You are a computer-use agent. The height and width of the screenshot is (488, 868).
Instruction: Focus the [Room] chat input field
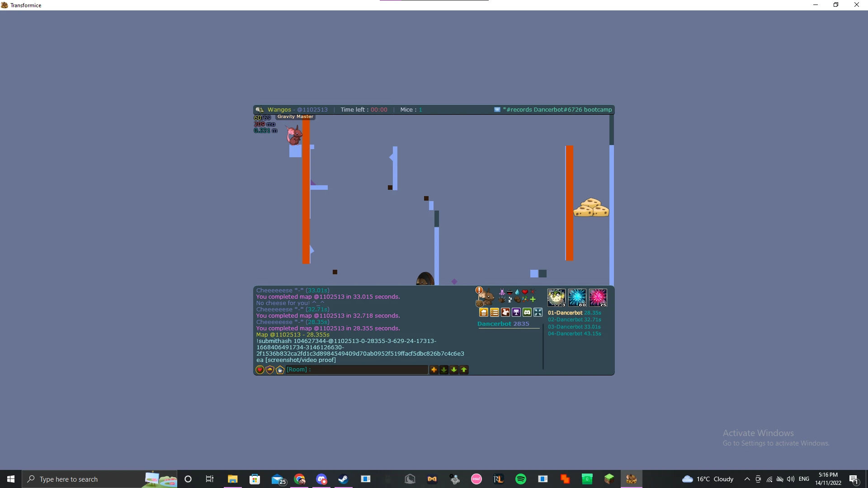357,370
